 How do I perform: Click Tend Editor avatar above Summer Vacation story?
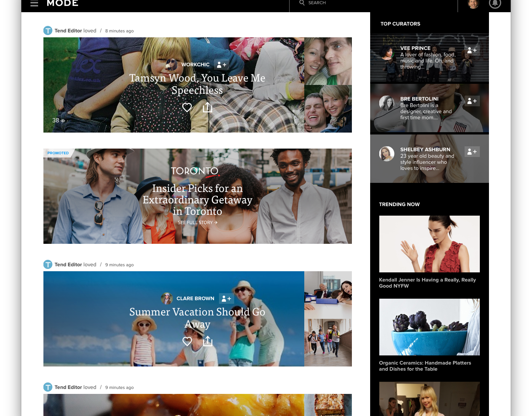tap(48, 264)
